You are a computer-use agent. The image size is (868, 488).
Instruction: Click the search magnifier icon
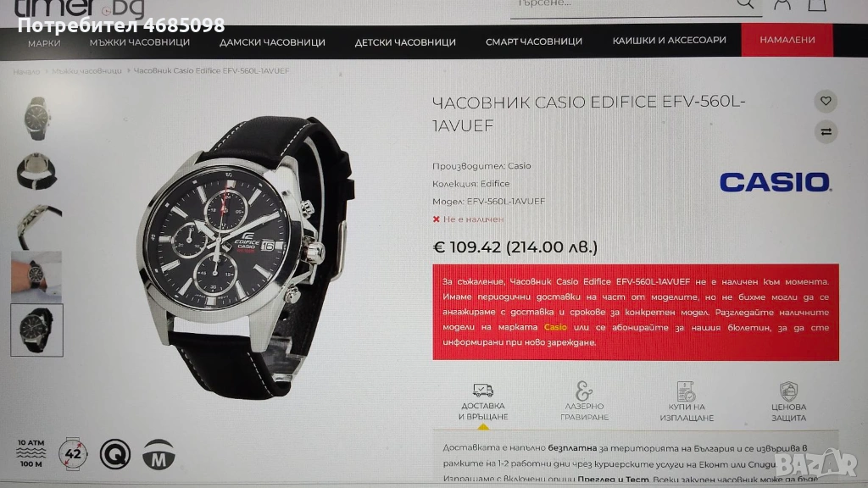click(745, 4)
